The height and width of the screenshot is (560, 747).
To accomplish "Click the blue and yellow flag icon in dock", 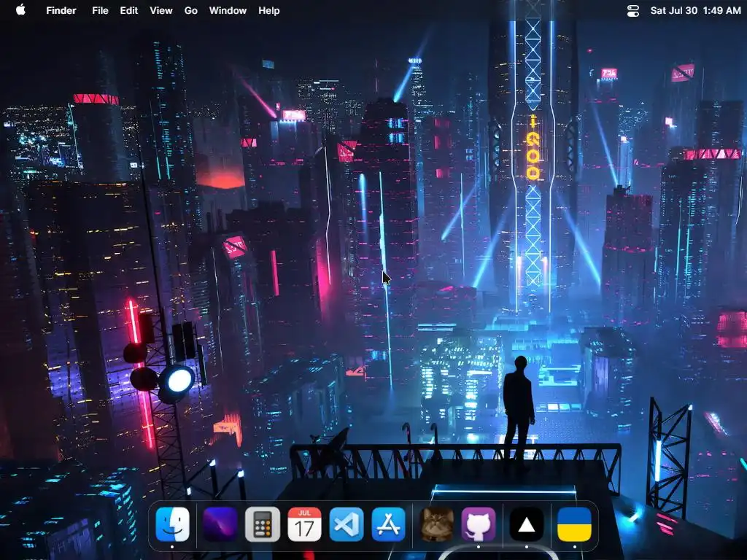I will (x=575, y=524).
